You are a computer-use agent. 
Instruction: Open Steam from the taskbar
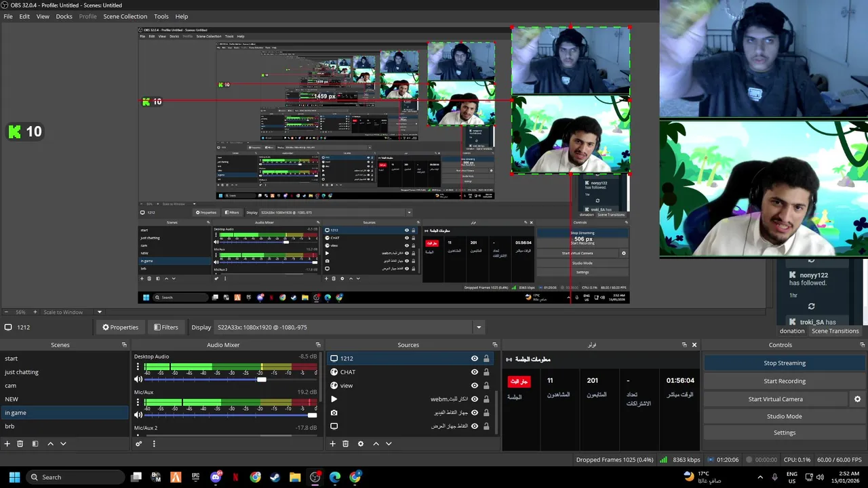point(275,477)
